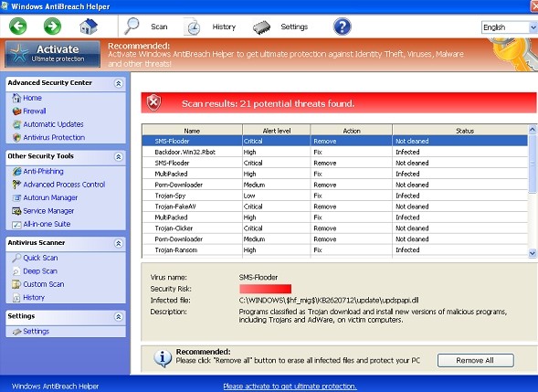The image size is (538, 392).
Task: Click the magnifying glass Scan icon
Action: click(132, 26)
